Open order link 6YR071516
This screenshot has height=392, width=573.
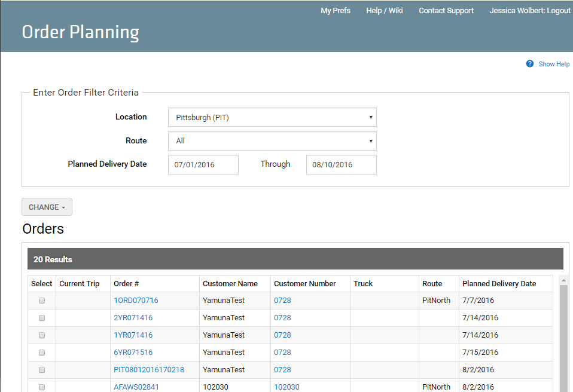[x=133, y=352]
